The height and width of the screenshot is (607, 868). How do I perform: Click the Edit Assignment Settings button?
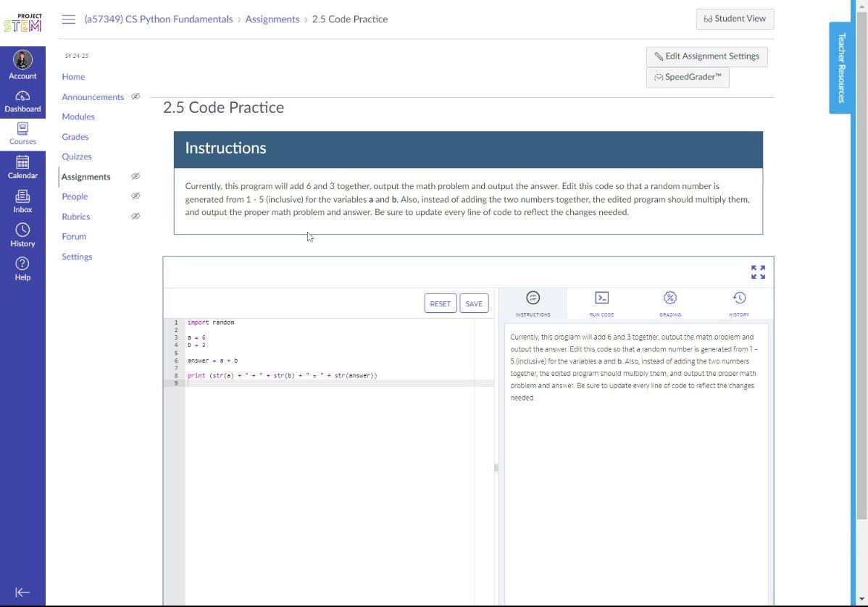[x=706, y=56]
